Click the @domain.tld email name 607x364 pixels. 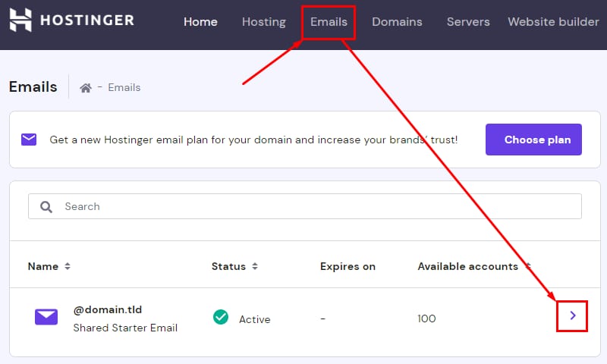click(108, 309)
